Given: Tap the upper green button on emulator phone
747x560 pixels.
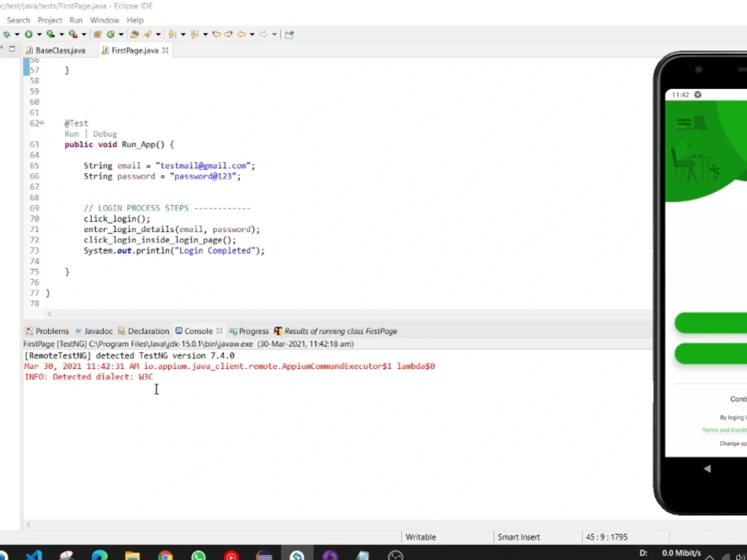Looking at the screenshot, I should click(x=711, y=323).
